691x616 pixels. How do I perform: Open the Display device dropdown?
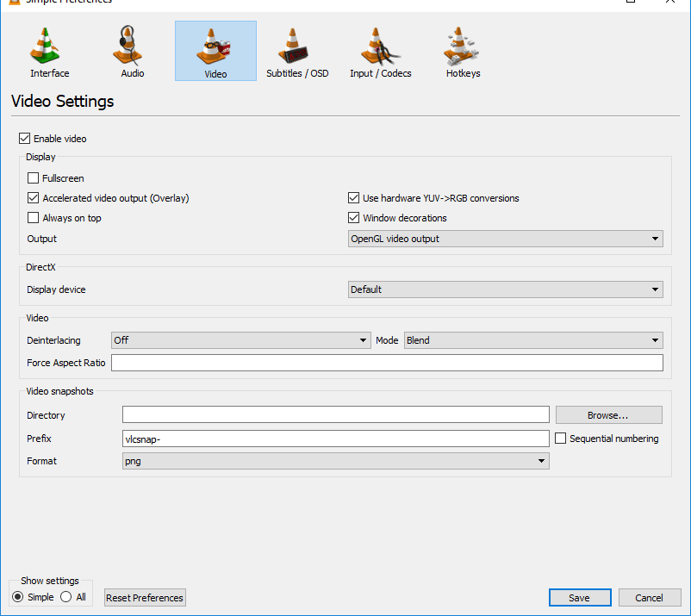(x=506, y=289)
